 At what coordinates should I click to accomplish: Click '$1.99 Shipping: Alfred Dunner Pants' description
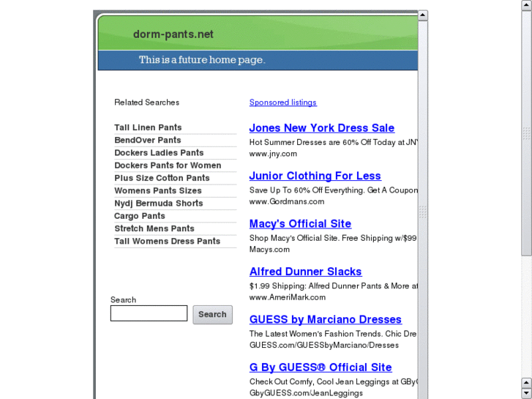pos(333,286)
